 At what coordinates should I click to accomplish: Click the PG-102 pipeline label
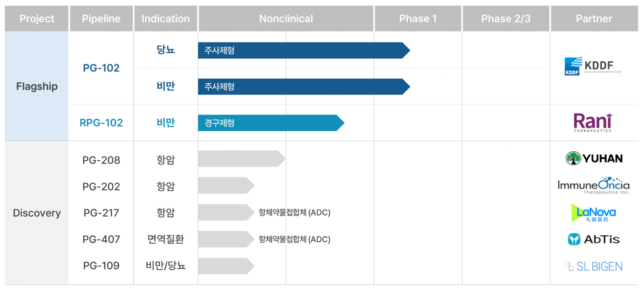click(x=101, y=68)
